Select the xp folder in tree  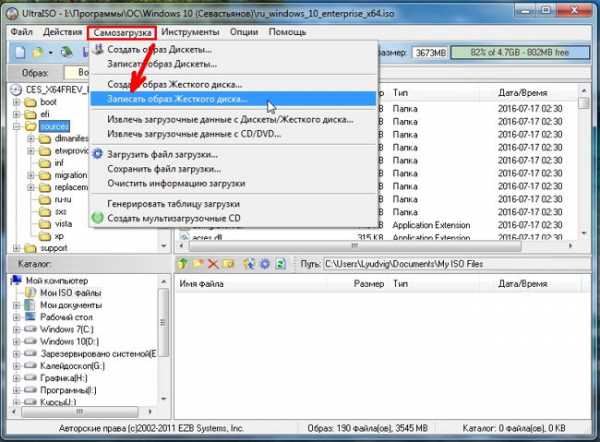[x=59, y=236]
